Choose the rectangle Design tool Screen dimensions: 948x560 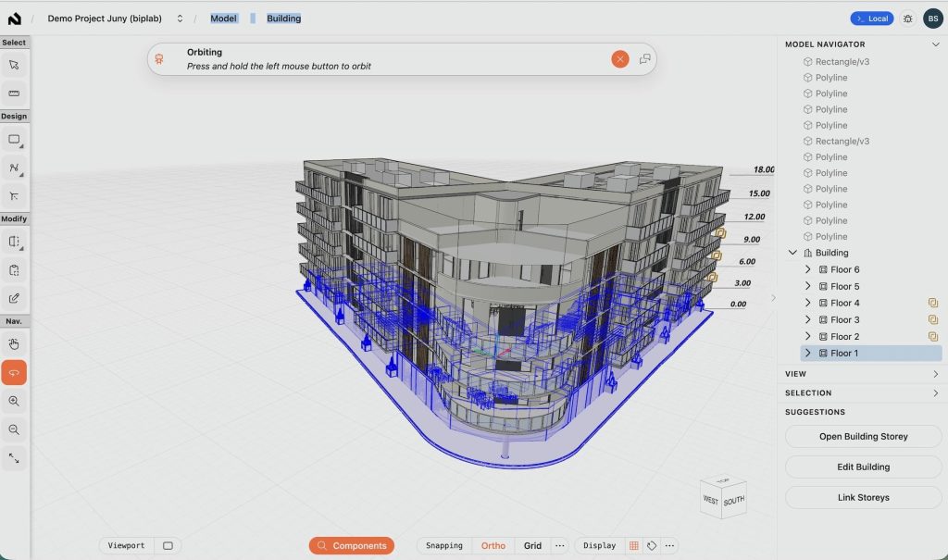click(x=14, y=140)
